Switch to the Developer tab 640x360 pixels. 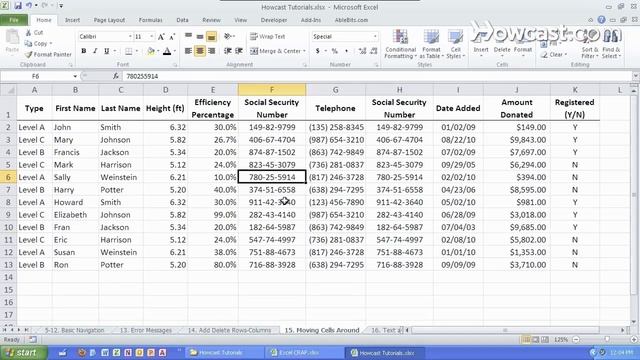tap(273, 20)
